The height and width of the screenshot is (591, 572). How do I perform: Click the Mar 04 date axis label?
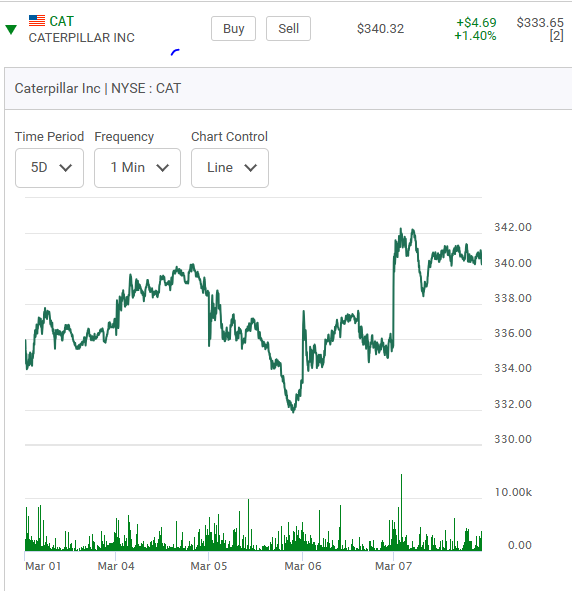point(116,566)
